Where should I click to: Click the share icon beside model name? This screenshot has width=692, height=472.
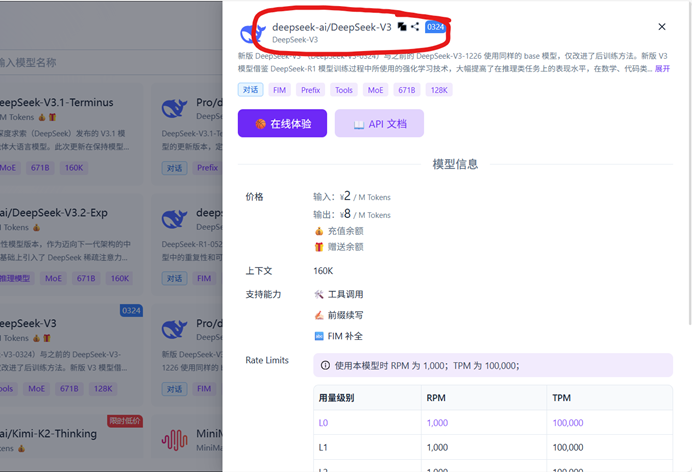415,27
